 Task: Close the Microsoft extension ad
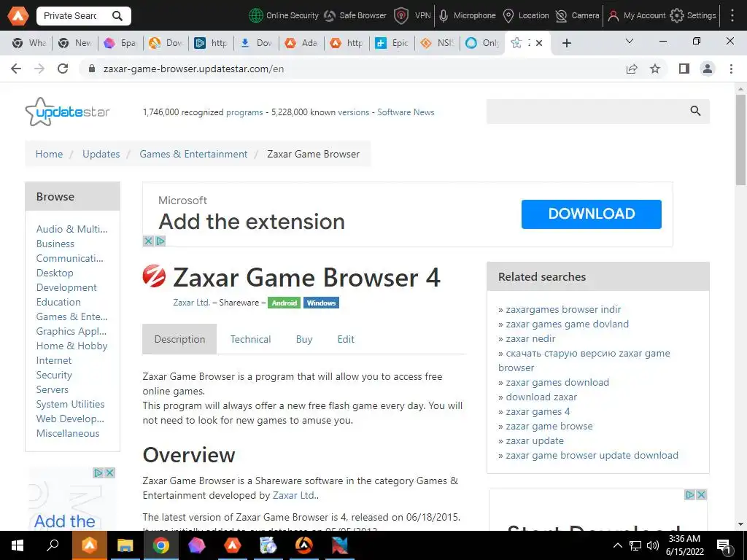148,241
